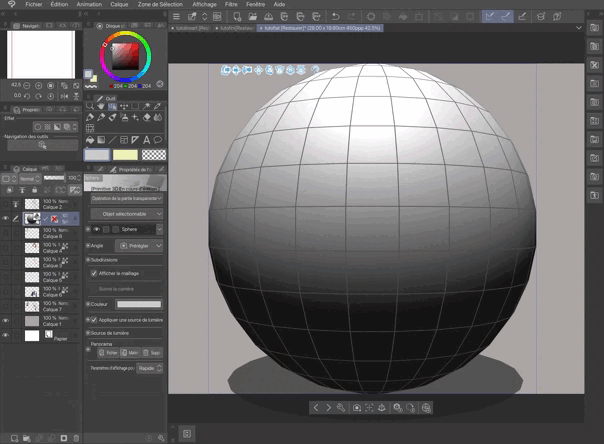604x444 pixels.
Task: Click the panorama Supp button
Action: 154,352
